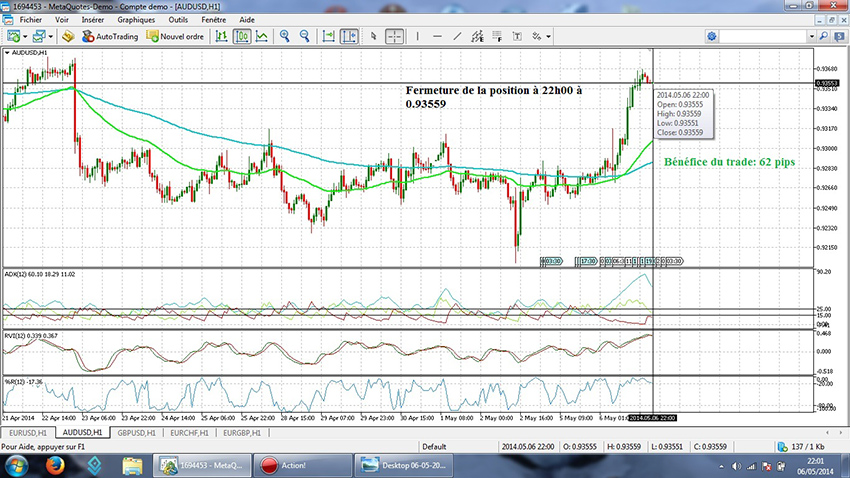
Task: Switch to the GBPUSD,H1 chart tab
Action: tap(137, 433)
